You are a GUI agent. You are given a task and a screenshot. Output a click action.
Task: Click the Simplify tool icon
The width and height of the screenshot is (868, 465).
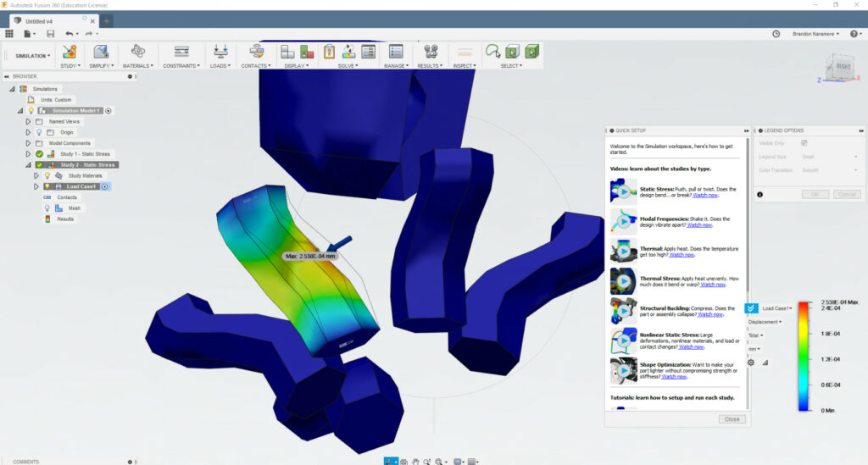coord(101,52)
